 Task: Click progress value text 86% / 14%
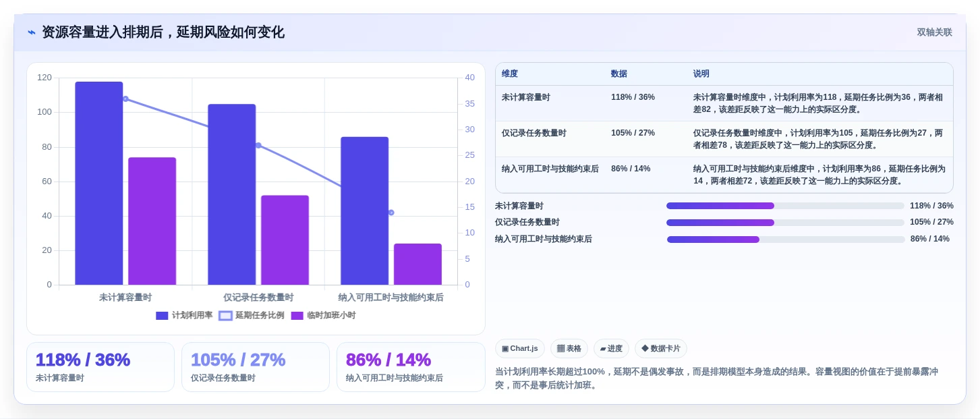pyautogui.click(x=930, y=239)
